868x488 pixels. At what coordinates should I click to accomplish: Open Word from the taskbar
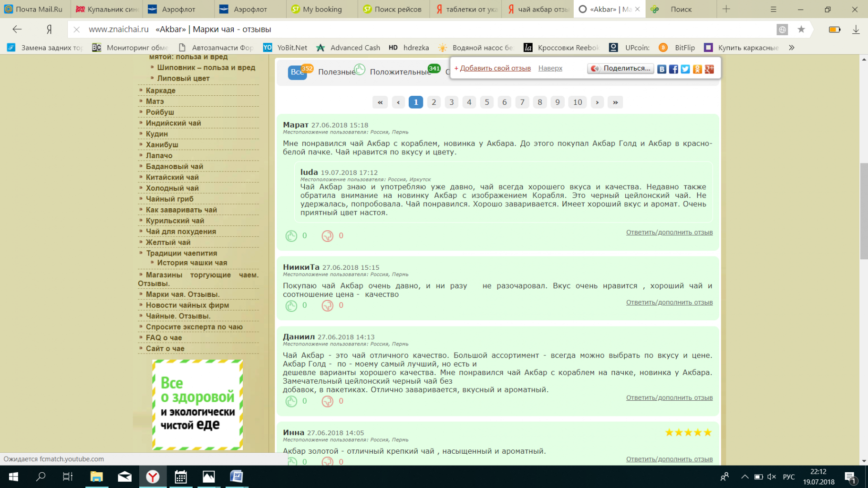pos(237,477)
